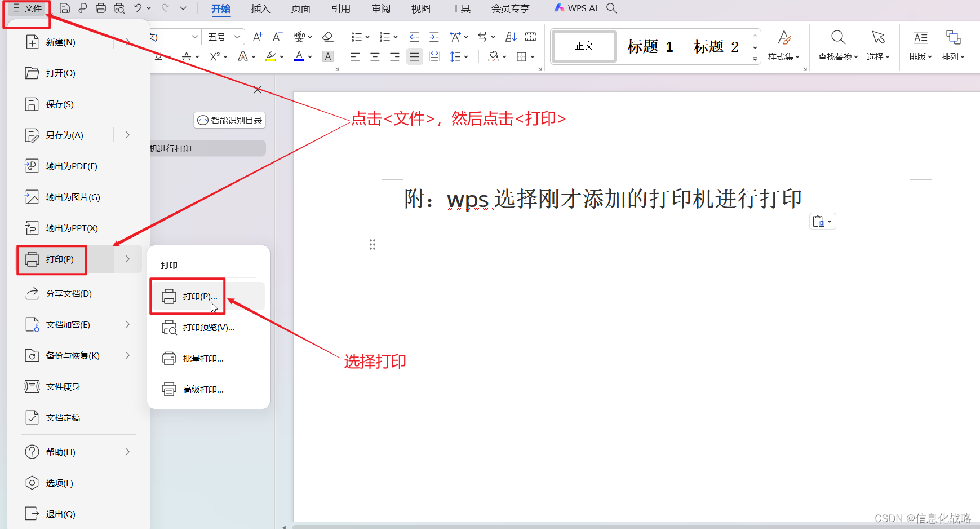
Task: Align text right
Action: pos(394,56)
